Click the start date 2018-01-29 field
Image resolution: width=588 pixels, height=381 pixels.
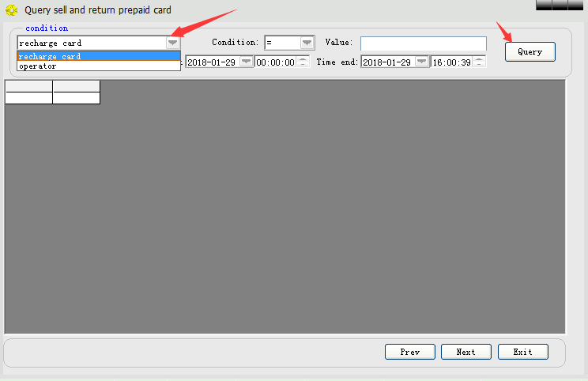[x=213, y=62]
